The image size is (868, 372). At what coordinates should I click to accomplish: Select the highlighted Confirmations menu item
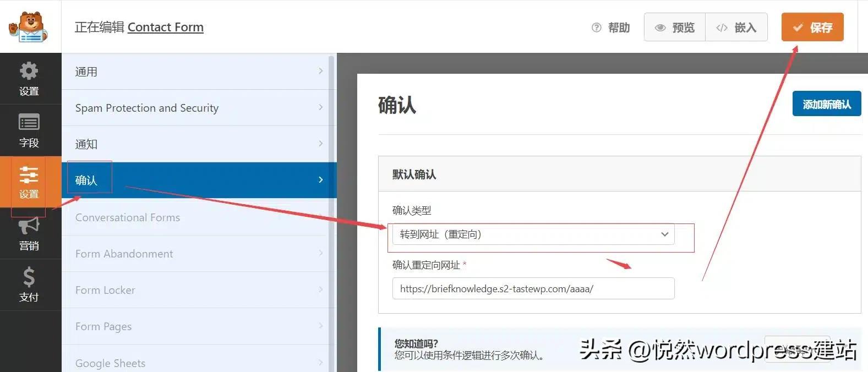point(198,180)
